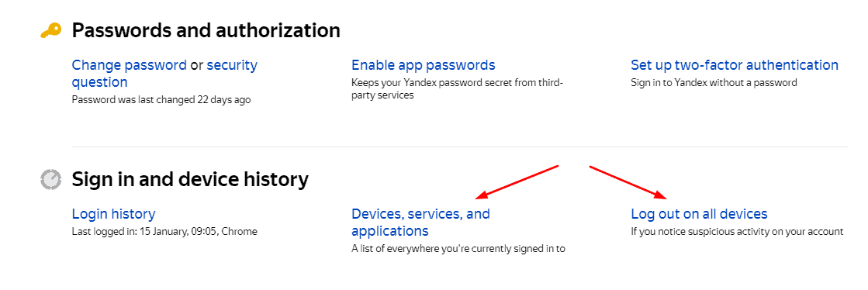The image size is (868, 290).
Task: Click the 'If you notice suspicious activity' description
Action: [737, 231]
